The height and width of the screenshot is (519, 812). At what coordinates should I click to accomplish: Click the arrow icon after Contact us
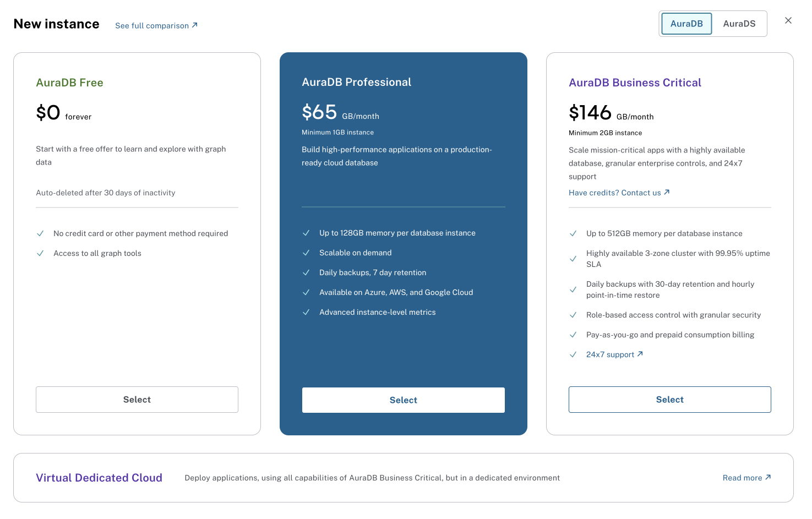pyautogui.click(x=667, y=192)
